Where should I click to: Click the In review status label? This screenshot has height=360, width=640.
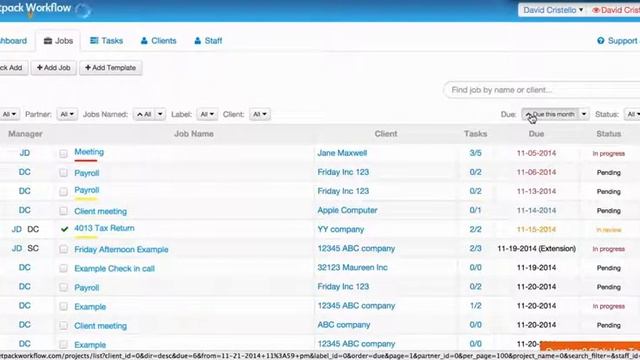(609, 230)
